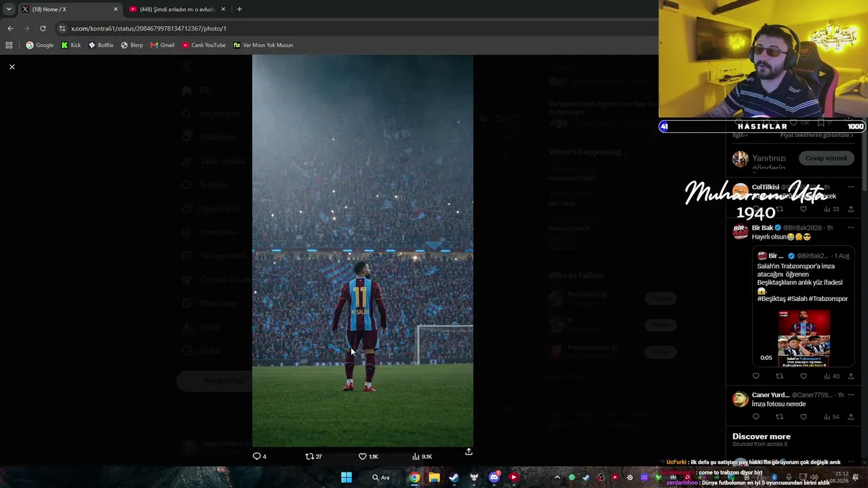Open Caner Yurd reply's more options menu
Image resolution: width=868 pixels, height=488 pixels.
pyautogui.click(x=851, y=395)
